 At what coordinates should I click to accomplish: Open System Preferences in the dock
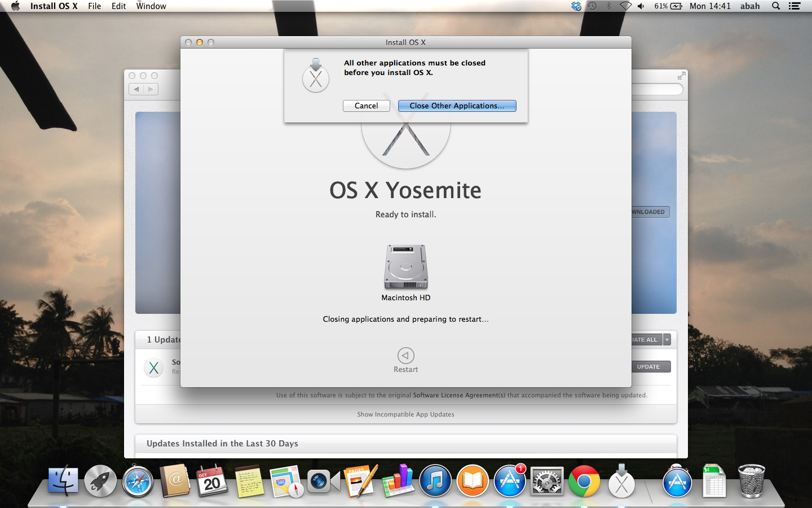coord(547,481)
